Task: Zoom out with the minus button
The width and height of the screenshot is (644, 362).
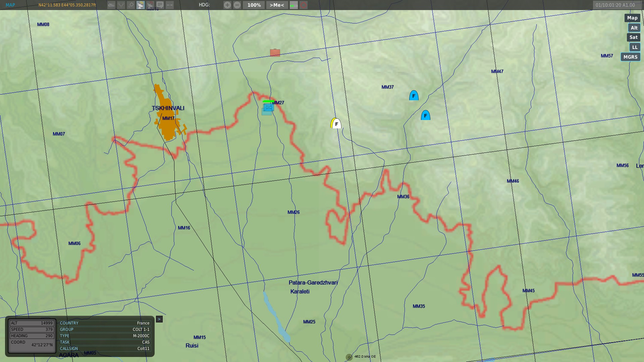Action: point(237,5)
